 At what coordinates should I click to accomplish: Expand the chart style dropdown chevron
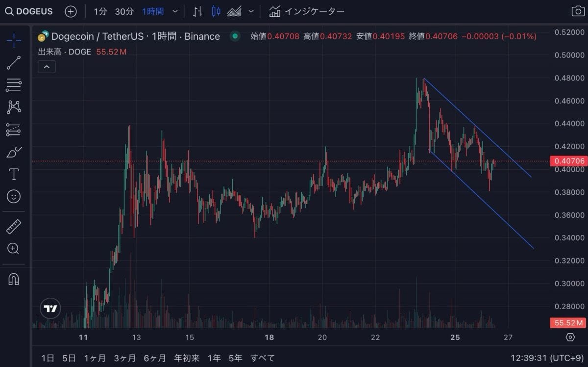251,11
